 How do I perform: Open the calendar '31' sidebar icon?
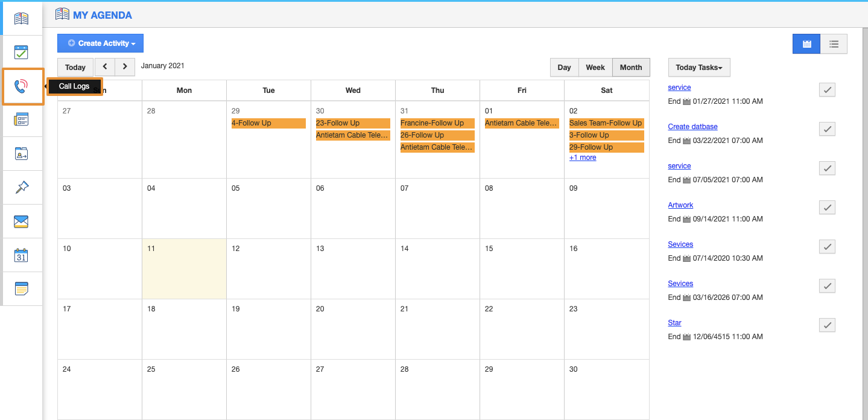tap(21, 255)
